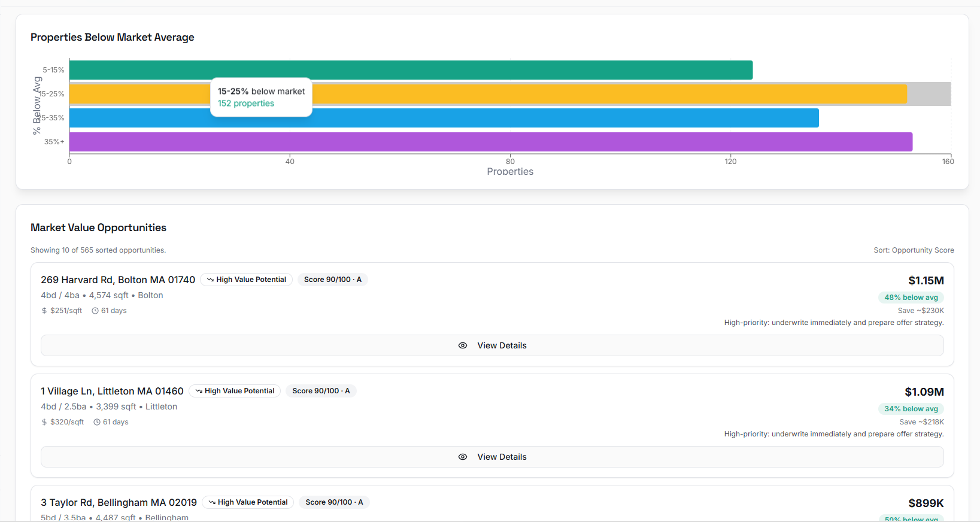
Task: Click the trend arrow icon in Taylor Rd badge
Action: (212, 502)
